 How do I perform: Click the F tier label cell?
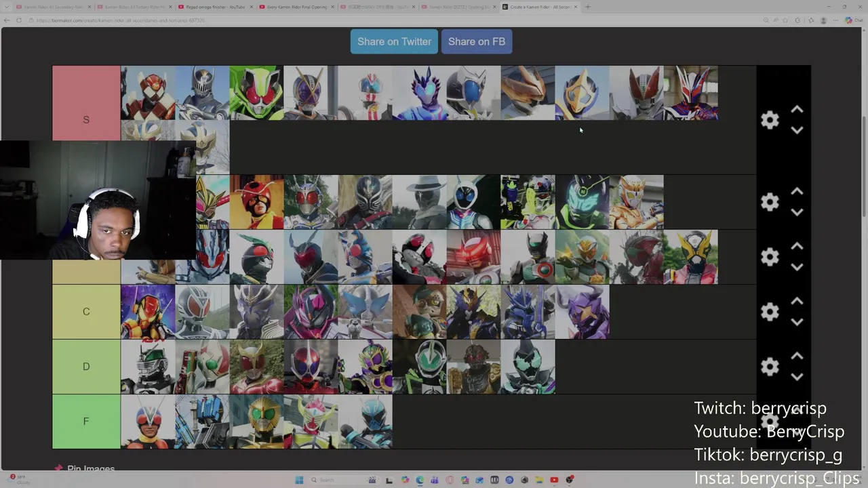click(86, 422)
